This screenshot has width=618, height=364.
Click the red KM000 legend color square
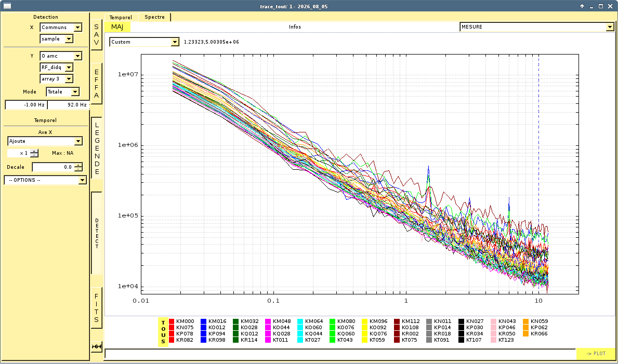pyautogui.click(x=172, y=321)
